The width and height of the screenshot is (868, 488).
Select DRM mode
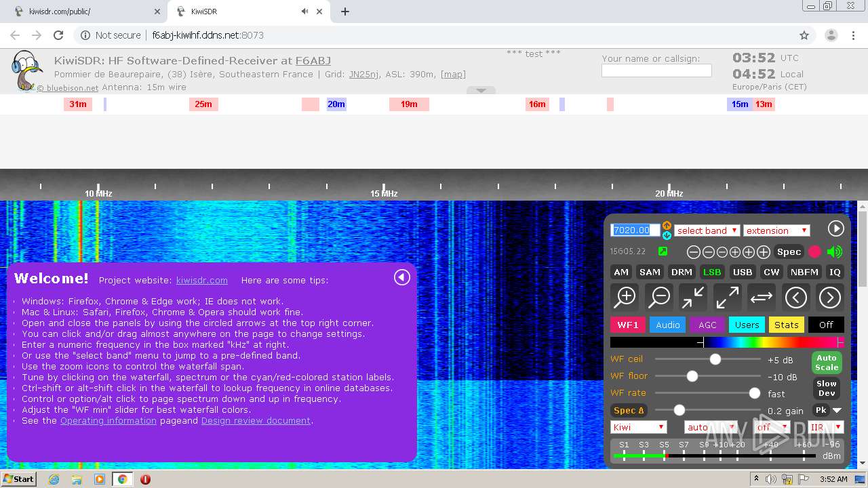point(682,272)
